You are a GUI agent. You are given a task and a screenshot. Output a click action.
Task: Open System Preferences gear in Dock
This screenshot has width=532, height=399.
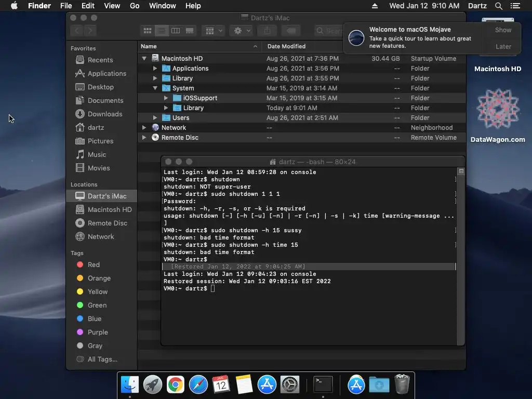289,384
